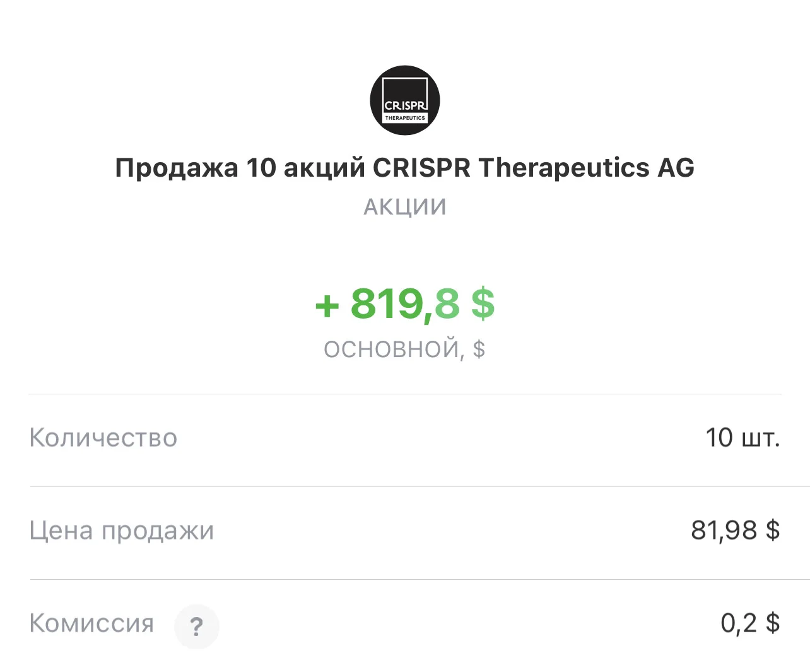Open the commission help question mark
Screen dimensions: 810x672
tap(197, 627)
